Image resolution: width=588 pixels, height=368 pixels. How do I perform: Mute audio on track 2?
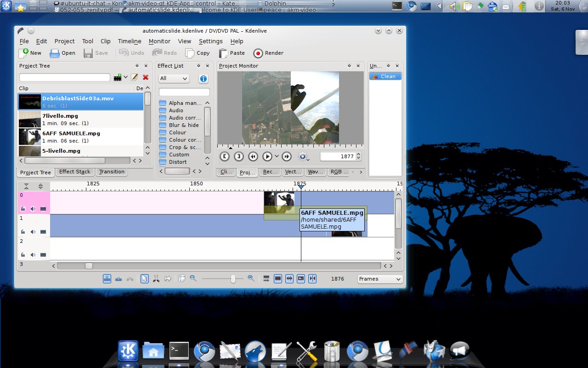[33, 255]
